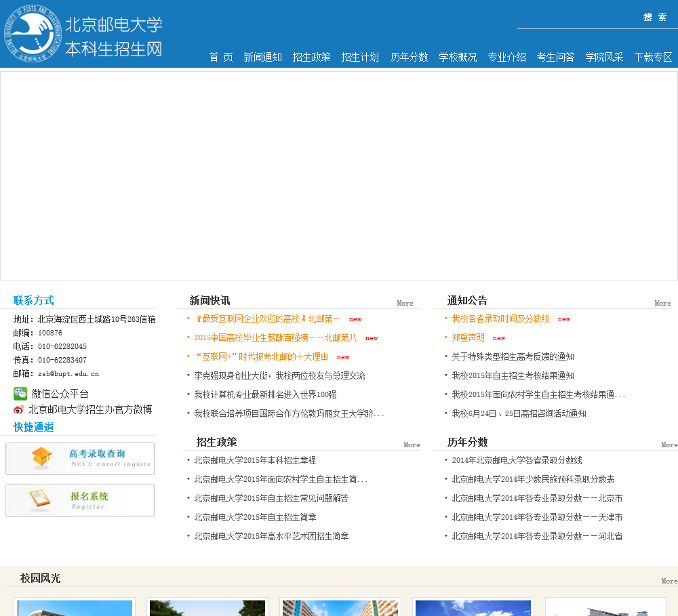The width and height of the screenshot is (678, 616).
Task: Click the BUPT university logo emblem
Action: [x=33, y=34]
